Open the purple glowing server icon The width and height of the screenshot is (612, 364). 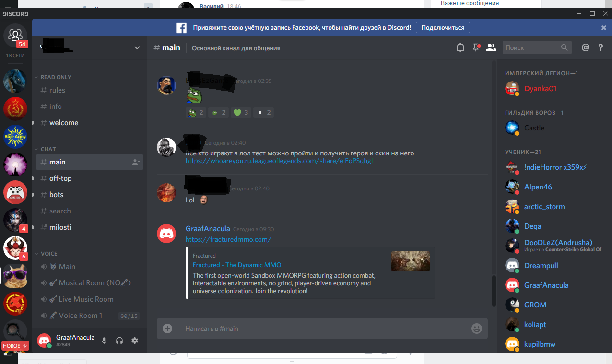click(15, 164)
